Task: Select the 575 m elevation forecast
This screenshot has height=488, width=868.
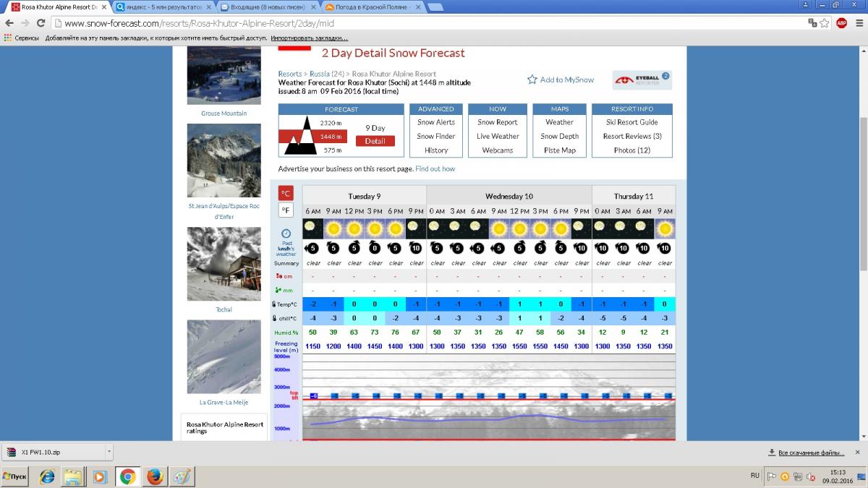Action: click(x=333, y=150)
